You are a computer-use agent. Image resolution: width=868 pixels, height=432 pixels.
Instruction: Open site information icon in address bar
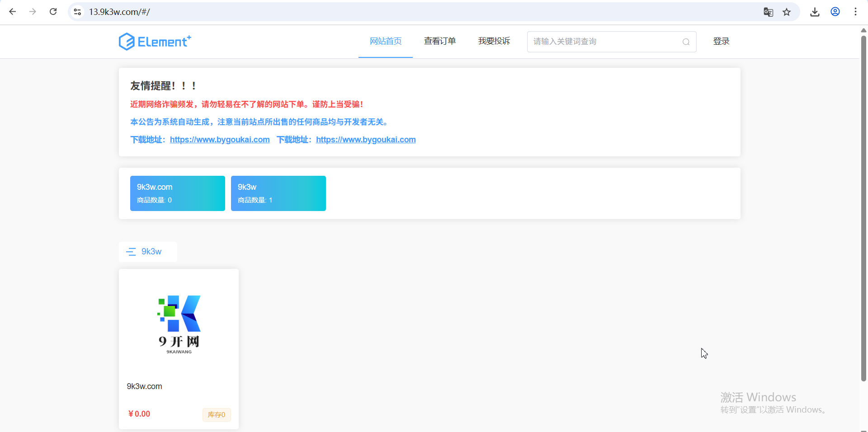[x=78, y=12]
